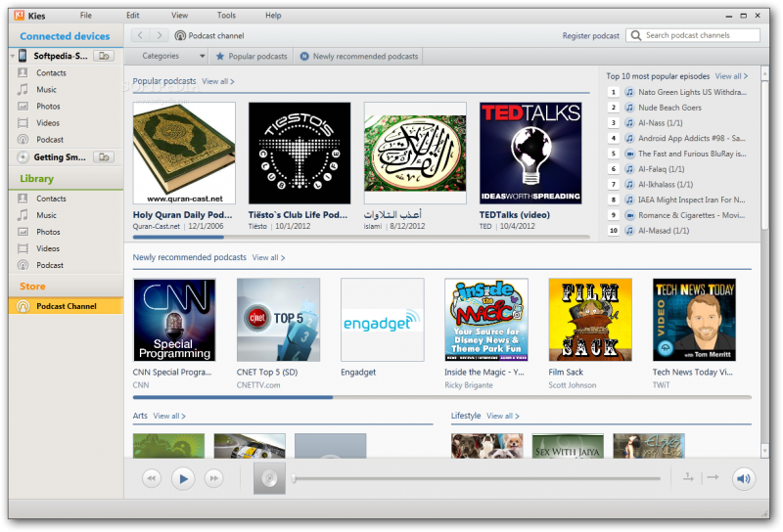Open the Help menu
The width and height of the screenshot is (783, 532).
tap(273, 16)
